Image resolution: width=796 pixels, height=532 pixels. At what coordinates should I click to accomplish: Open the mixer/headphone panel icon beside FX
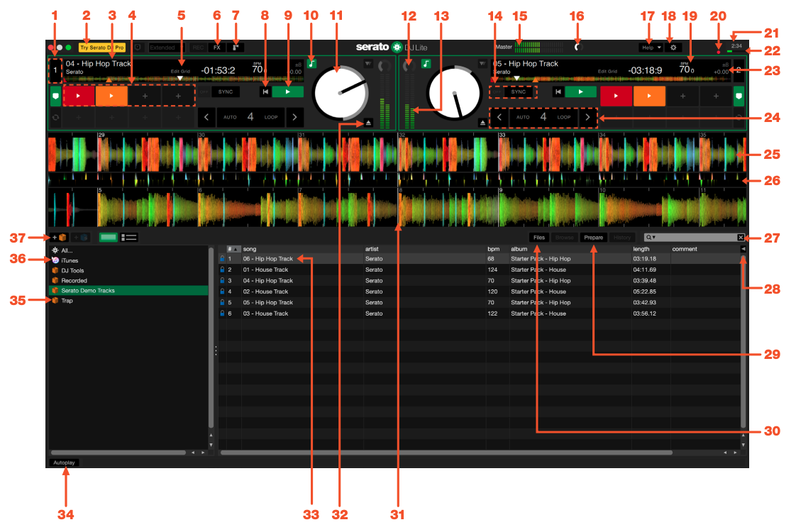[236, 48]
